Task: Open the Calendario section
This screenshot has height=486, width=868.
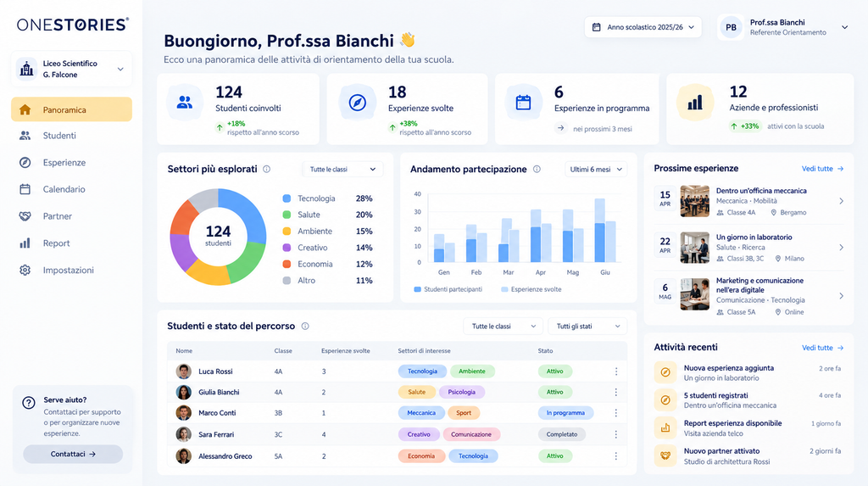Action: 71,189
